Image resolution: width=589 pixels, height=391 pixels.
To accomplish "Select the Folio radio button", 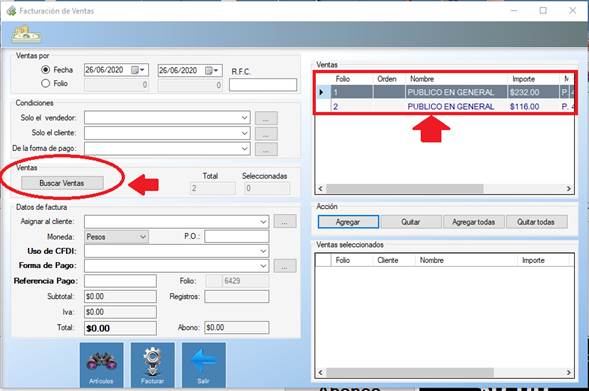I will (x=45, y=83).
